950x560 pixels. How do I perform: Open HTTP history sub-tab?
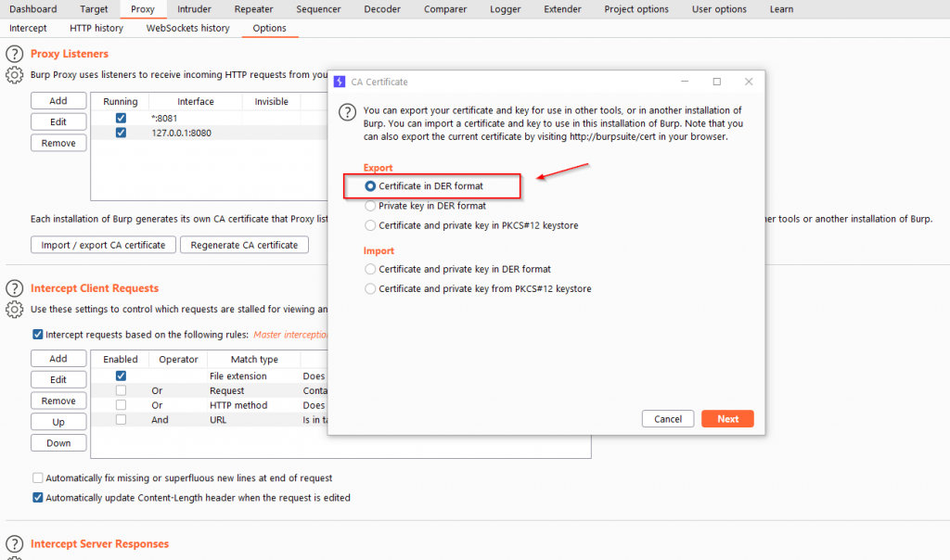[x=96, y=28]
